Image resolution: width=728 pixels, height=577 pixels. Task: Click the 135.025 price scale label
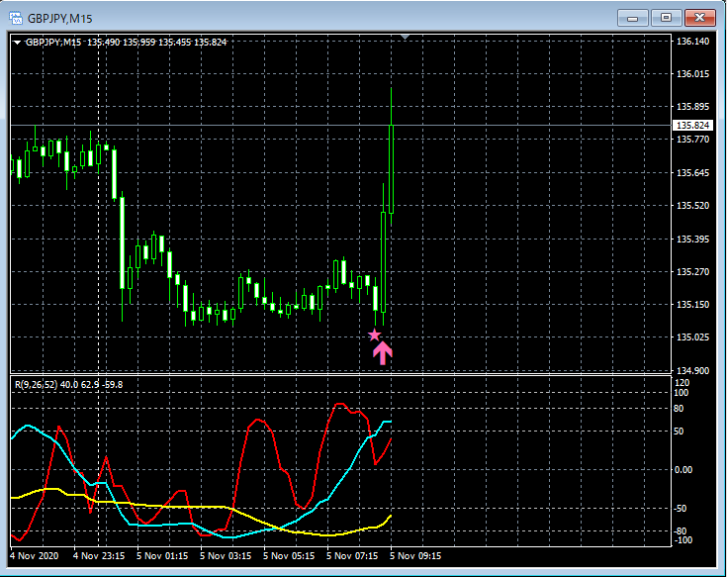692,337
